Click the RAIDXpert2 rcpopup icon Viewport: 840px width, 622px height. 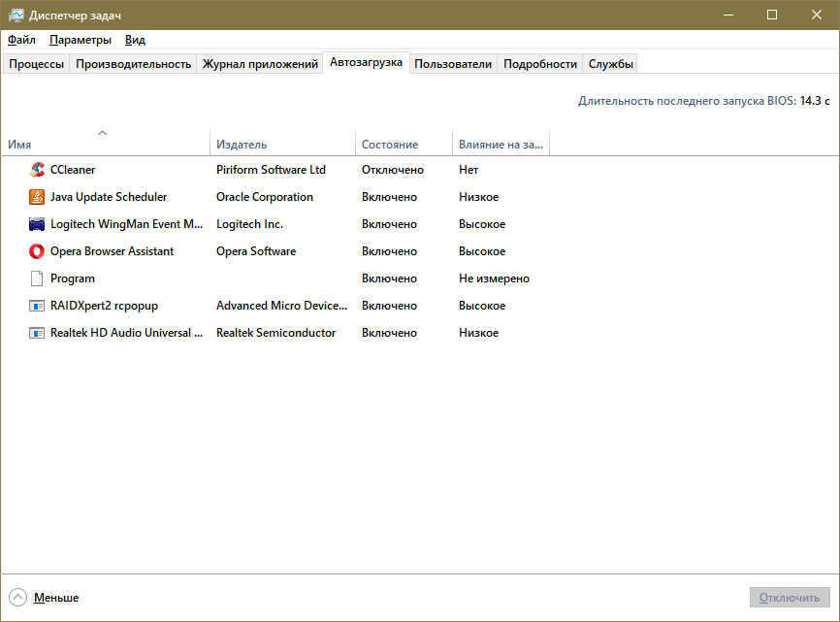(x=37, y=306)
